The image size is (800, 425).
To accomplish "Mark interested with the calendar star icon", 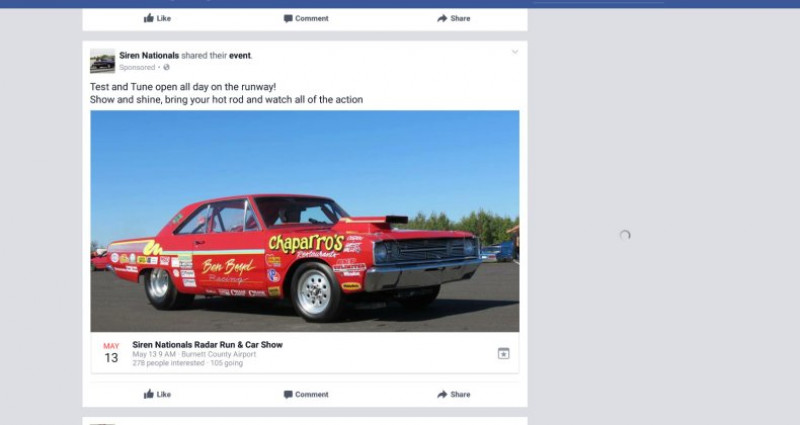I will tap(504, 353).
